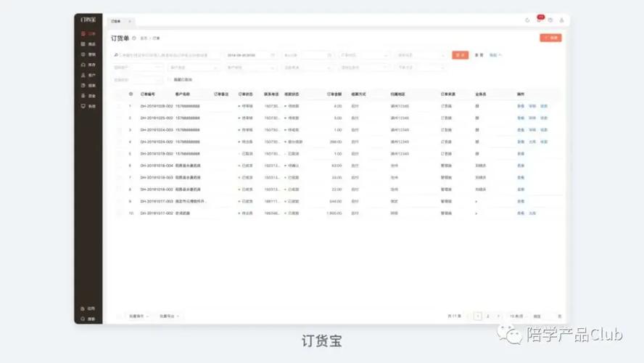Open the 报表 section in the sidebar
644x363 pixels.
point(88,86)
